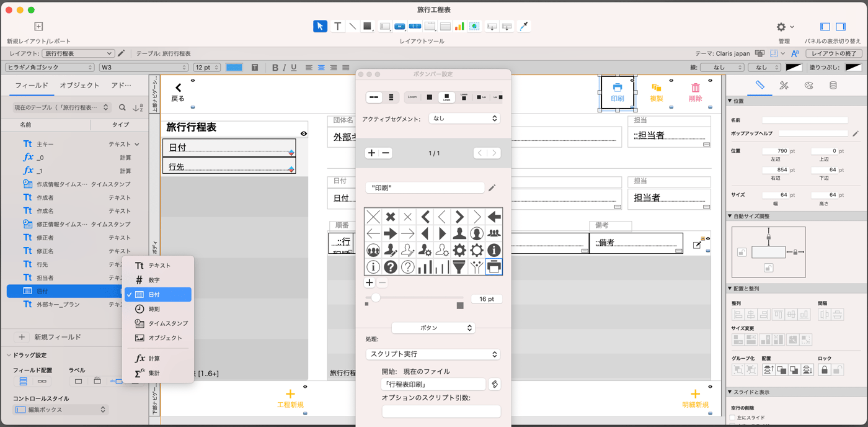
Task: Click the Portal tool icon
Action: point(445,26)
